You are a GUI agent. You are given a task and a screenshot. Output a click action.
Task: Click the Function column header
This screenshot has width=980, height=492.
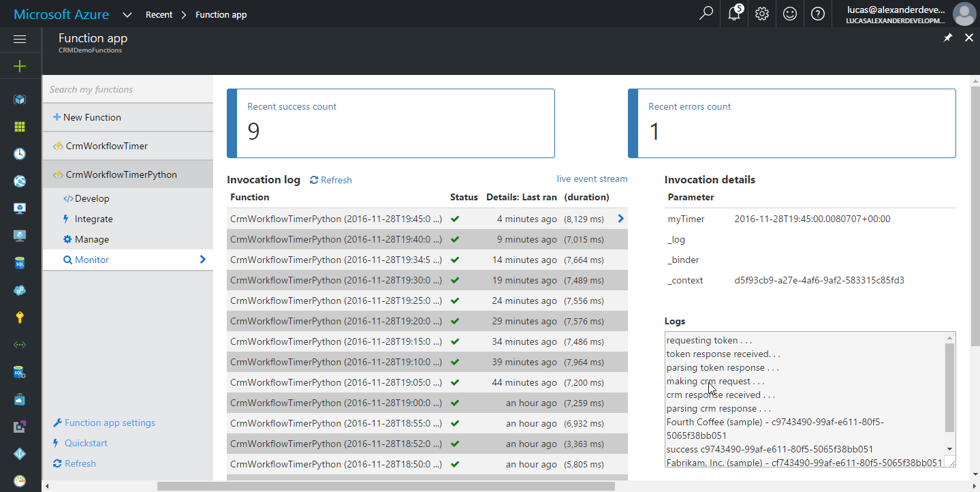tap(250, 197)
